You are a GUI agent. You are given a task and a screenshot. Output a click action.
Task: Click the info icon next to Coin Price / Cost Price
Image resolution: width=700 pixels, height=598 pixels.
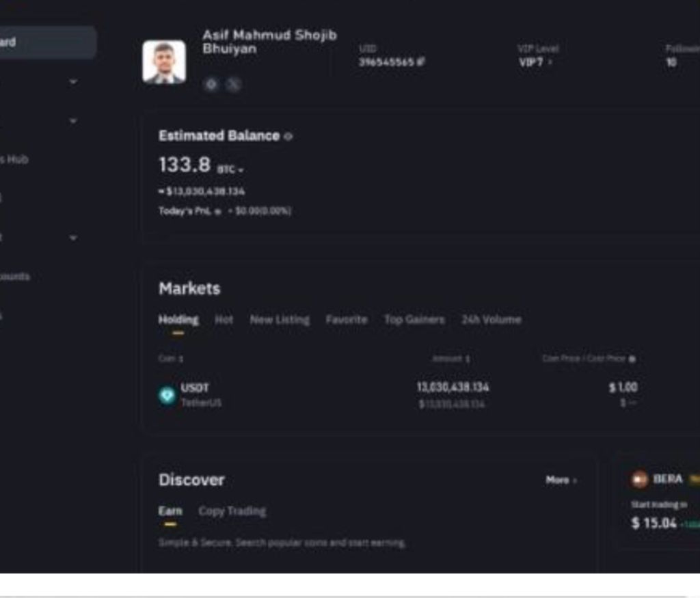(632, 359)
